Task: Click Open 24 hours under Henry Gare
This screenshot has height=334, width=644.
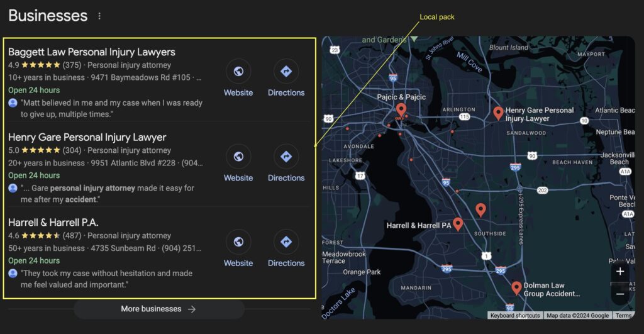Action: tap(34, 175)
